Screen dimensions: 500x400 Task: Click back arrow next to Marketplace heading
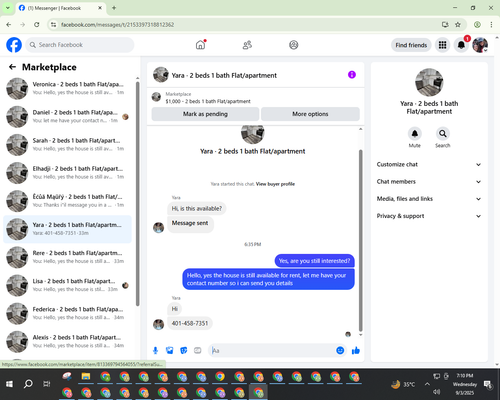point(12,67)
